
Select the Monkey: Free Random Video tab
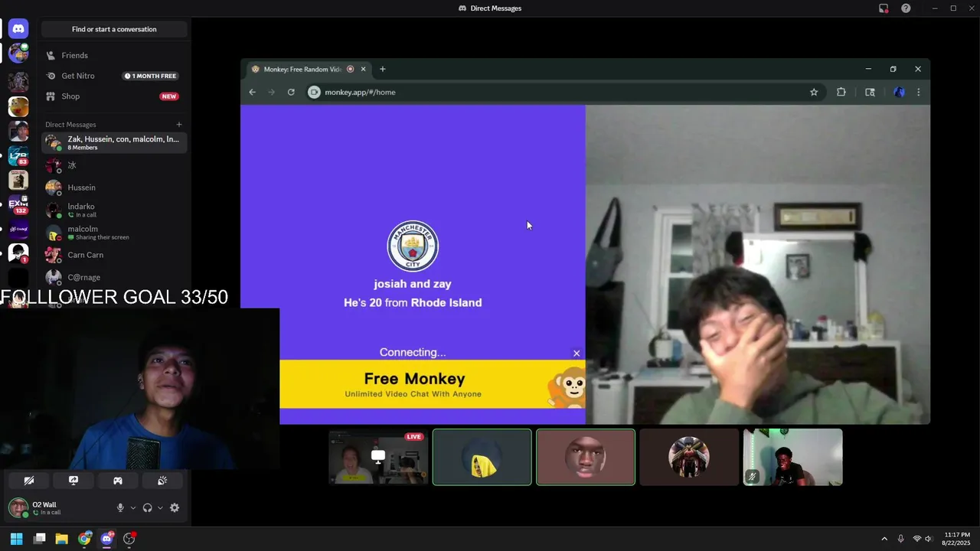click(x=309, y=69)
